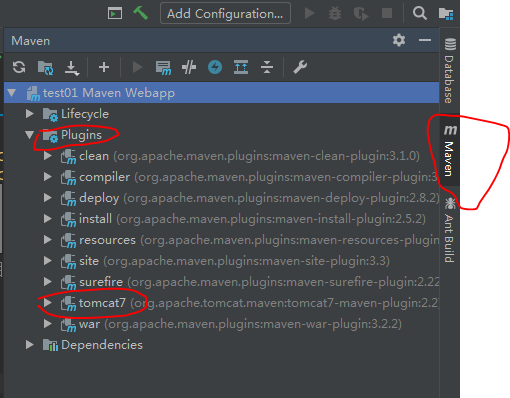This screenshot has height=398, width=510.
Task: Open Maven panel gear options
Action: point(399,40)
